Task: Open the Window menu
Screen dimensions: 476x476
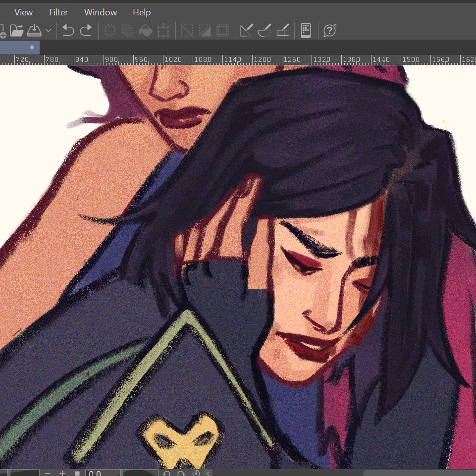Action: (101, 12)
